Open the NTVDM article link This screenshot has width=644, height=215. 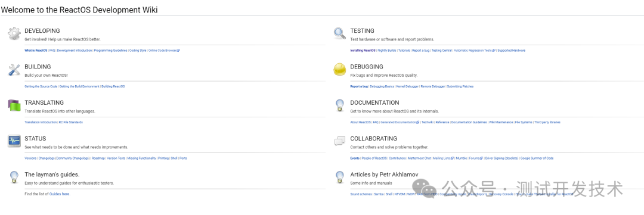pyautogui.click(x=399, y=194)
